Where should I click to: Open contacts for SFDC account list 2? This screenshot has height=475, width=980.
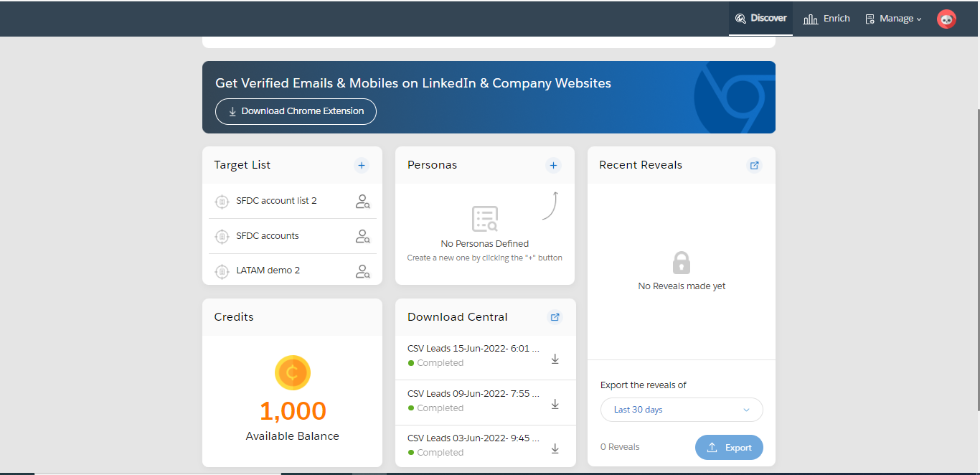pos(362,202)
